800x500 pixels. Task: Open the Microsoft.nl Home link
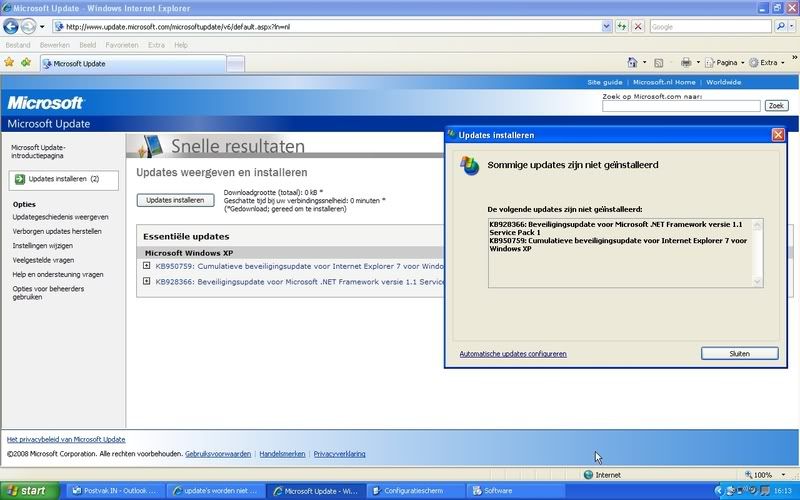point(664,82)
